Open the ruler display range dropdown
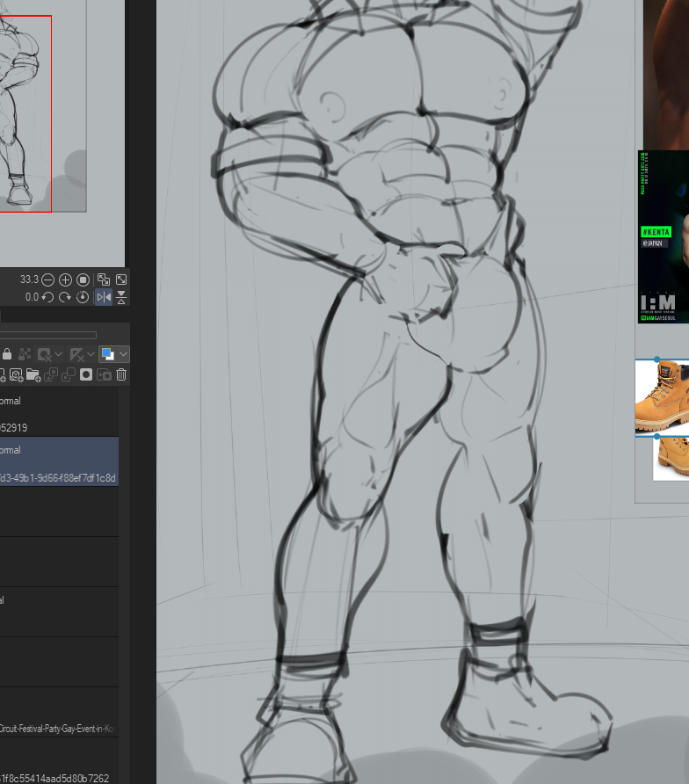Screen dimensions: 689x784 click(x=91, y=354)
